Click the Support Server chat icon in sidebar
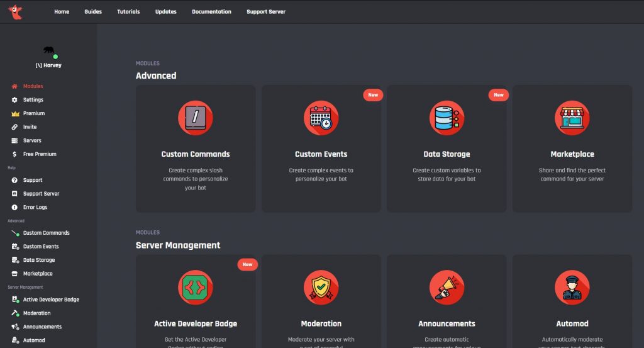Viewport: 644px width, 348px height. (14, 194)
